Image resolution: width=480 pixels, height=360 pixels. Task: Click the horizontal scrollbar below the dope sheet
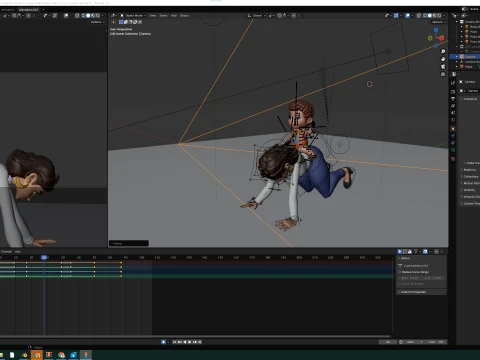195,336
